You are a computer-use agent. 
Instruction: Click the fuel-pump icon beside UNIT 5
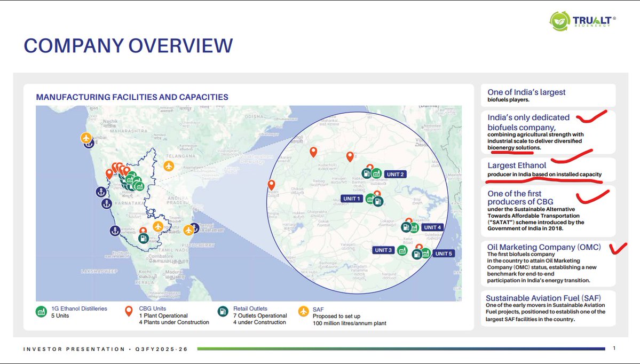point(417,254)
